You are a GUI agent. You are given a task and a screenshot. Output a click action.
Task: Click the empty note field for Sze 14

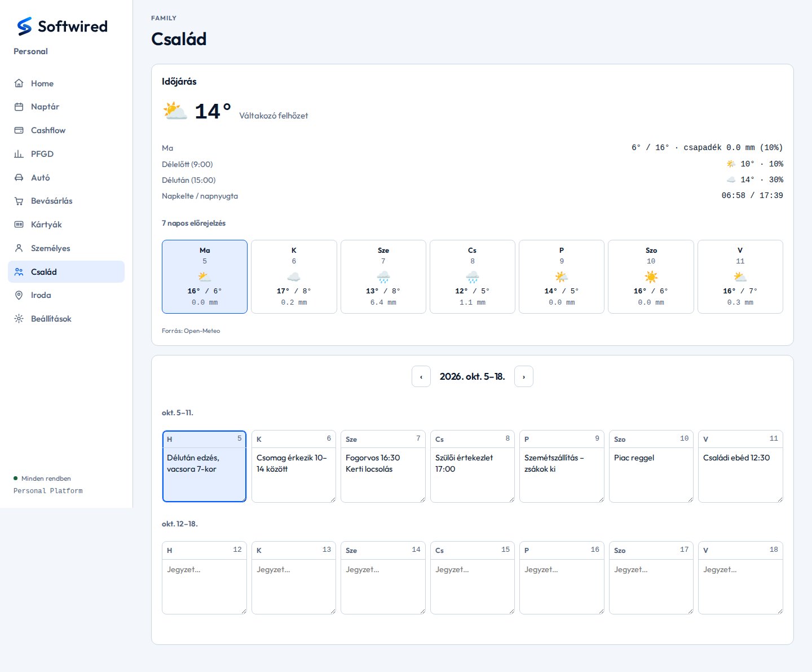383,586
